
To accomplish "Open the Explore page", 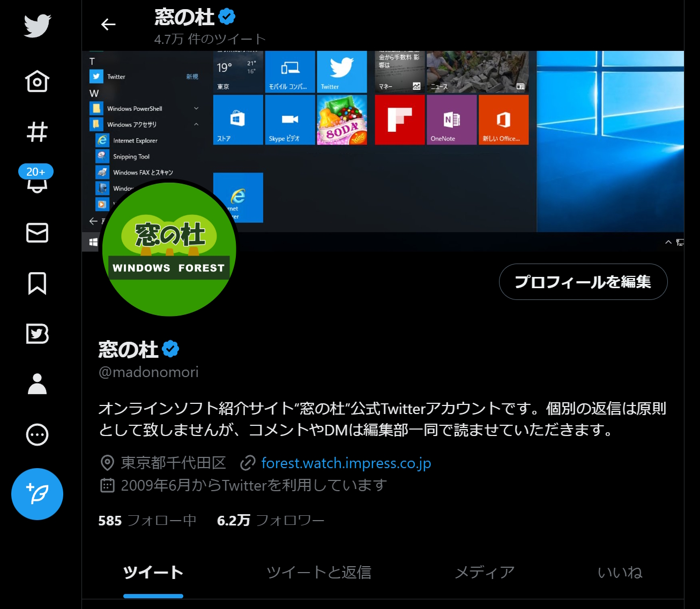I will (x=36, y=132).
